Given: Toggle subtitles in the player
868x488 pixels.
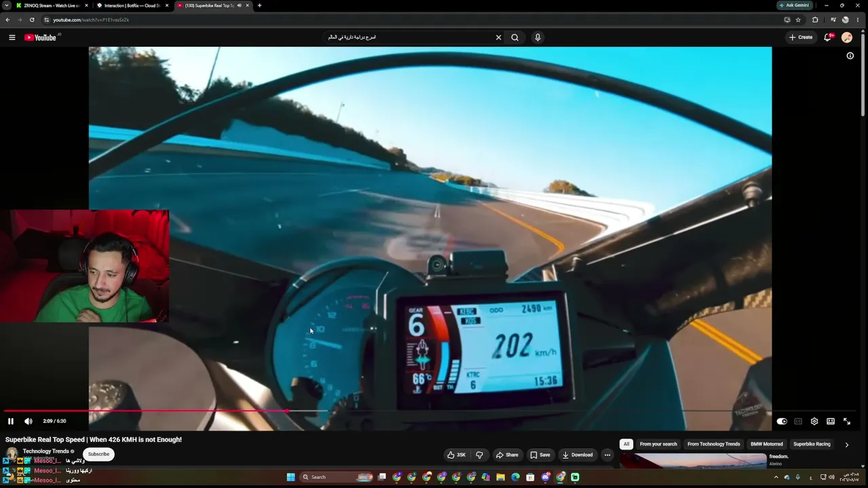Looking at the screenshot, I should 798,421.
